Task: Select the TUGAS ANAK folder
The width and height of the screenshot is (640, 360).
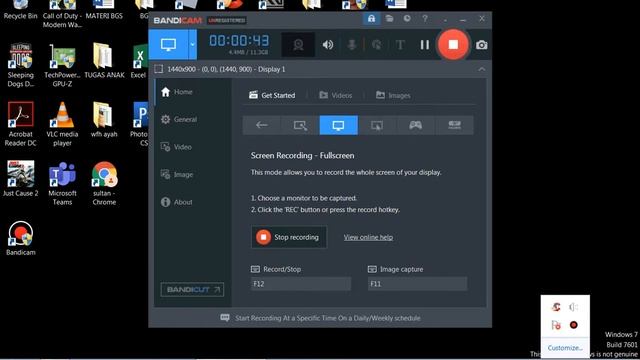Action: pyautogui.click(x=104, y=61)
